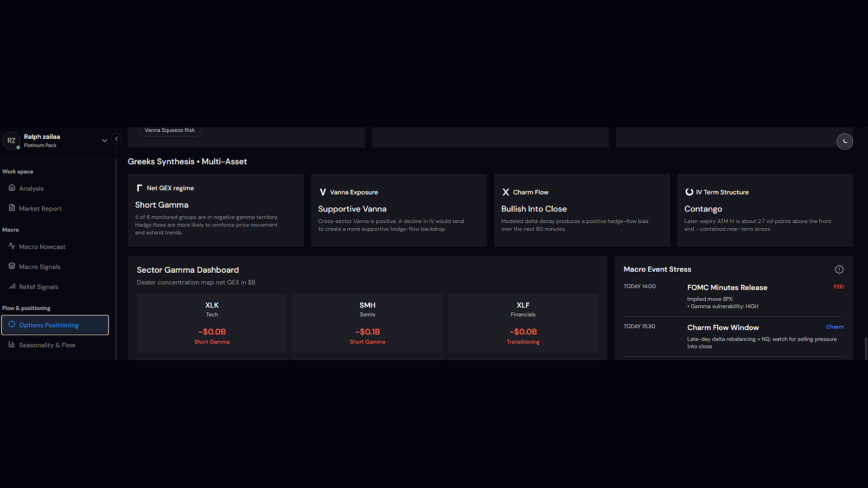868x488 pixels.
Task: Click the TODAY 15:30 timestamp
Action: click(639, 326)
